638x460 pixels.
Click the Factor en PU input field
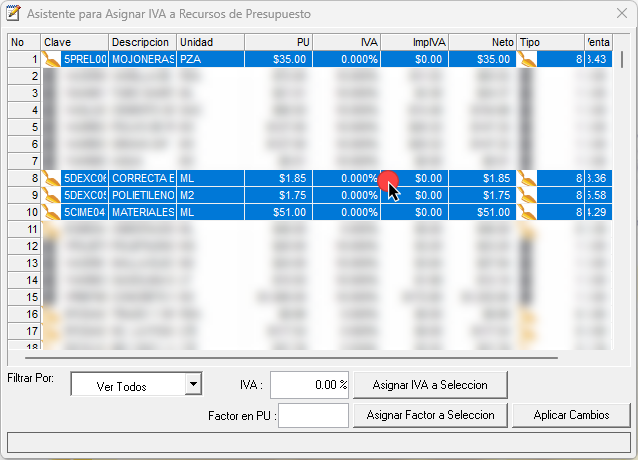click(312, 415)
